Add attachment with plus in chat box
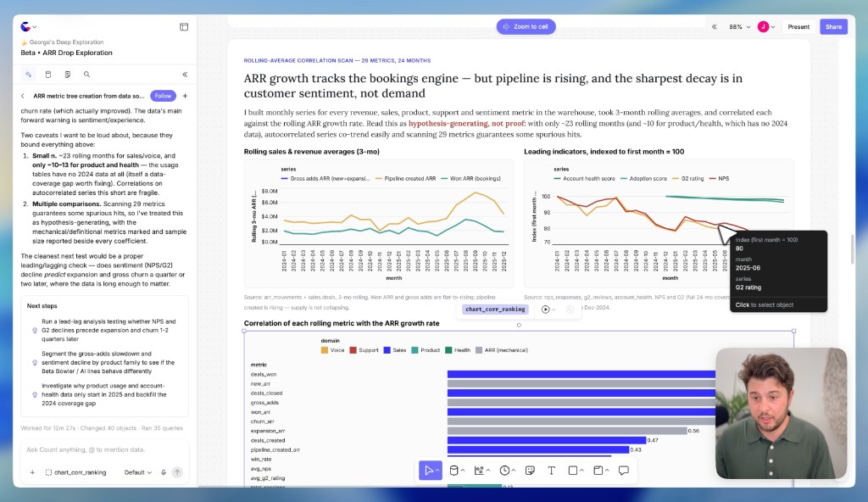The width and height of the screenshot is (868, 502). (x=32, y=472)
